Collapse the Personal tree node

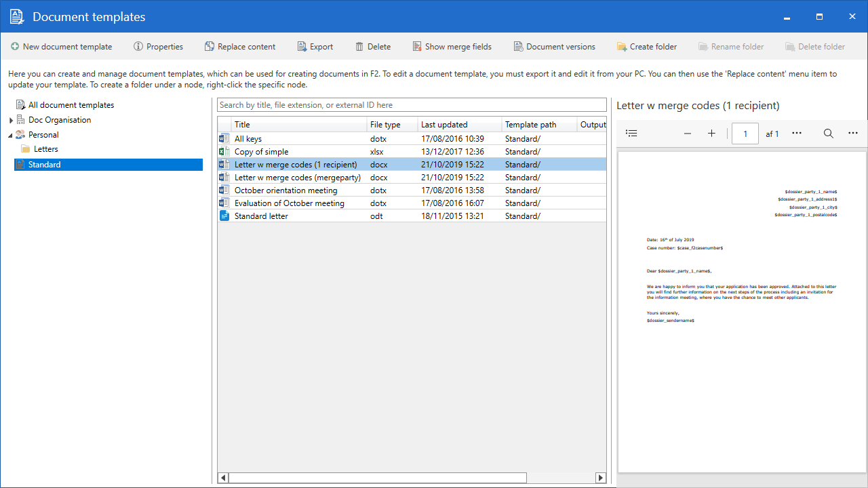tap(11, 135)
